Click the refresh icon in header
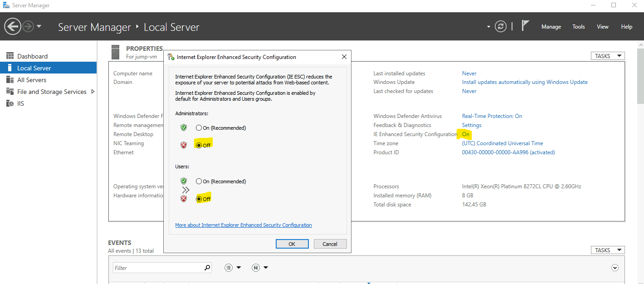Screen dimensions: 644x284 (x=501, y=26)
